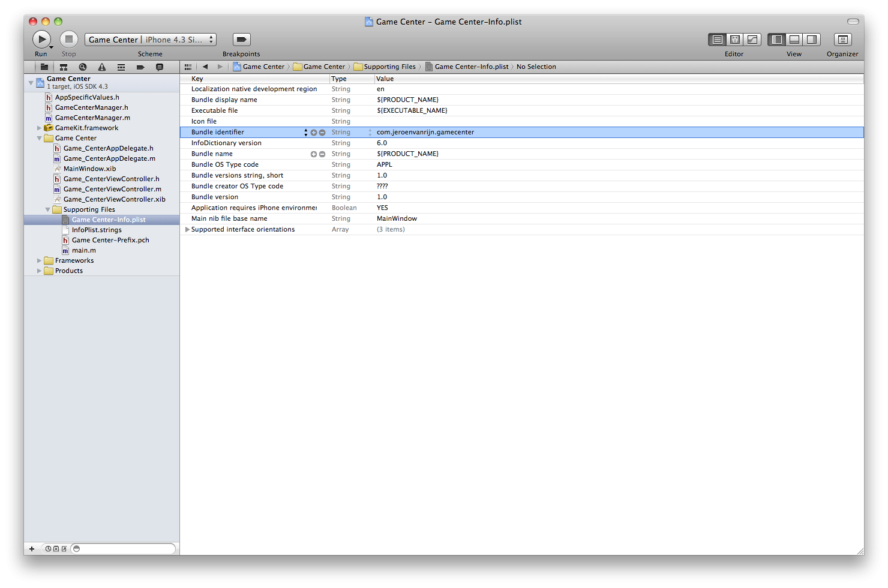This screenshot has width=888, height=588.
Task: Open the Search navigator (magnifier icon)
Action: point(83,67)
